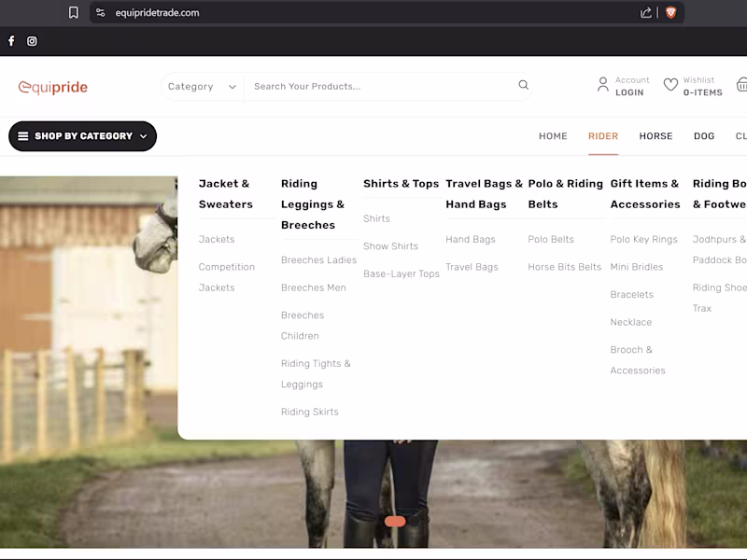
Task: Open the Facebook social icon
Action: 10,41
